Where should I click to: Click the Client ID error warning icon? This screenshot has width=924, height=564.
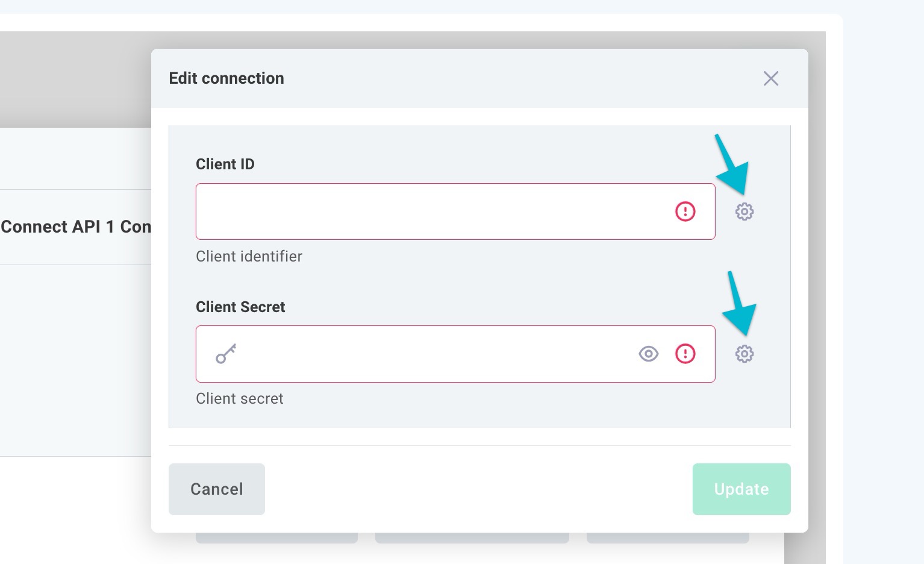click(x=685, y=211)
